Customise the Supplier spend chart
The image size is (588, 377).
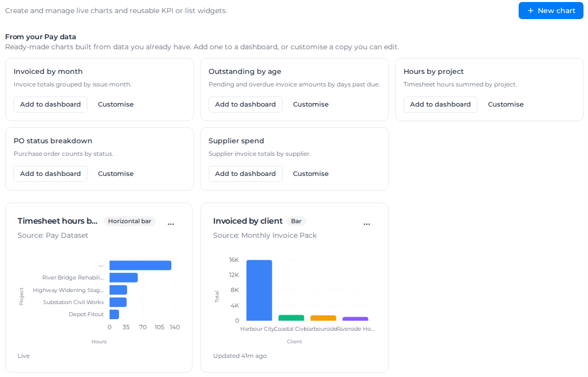coord(311,174)
